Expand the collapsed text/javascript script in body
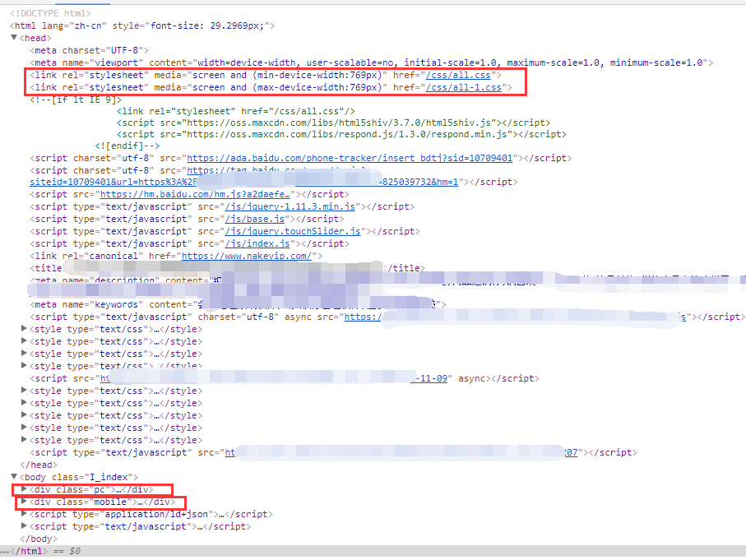Viewport: 746px width, 560px height. tap(25, 526)
